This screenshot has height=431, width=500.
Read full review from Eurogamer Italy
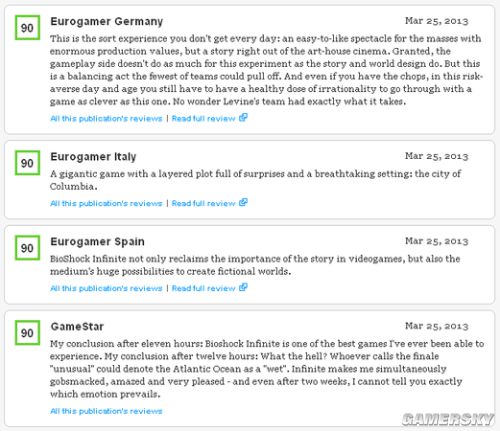coord(203,204)
